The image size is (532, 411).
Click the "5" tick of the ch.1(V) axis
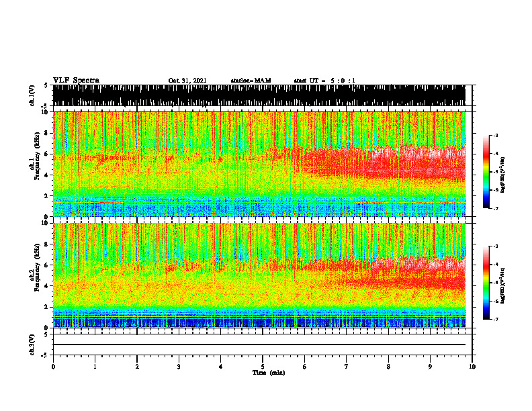pyautogui.click(x=46, y=85)
